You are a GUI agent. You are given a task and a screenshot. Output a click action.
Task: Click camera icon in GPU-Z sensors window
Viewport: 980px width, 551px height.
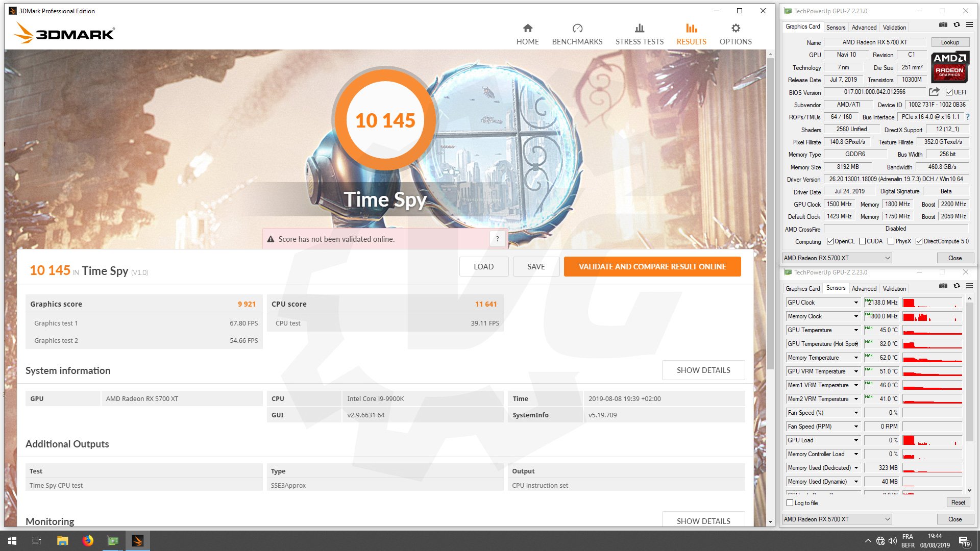(943, 286)
